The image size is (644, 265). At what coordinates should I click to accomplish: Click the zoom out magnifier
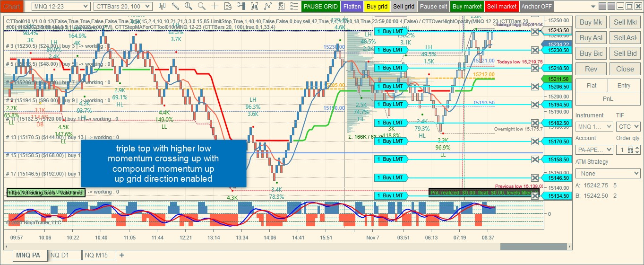202,6
